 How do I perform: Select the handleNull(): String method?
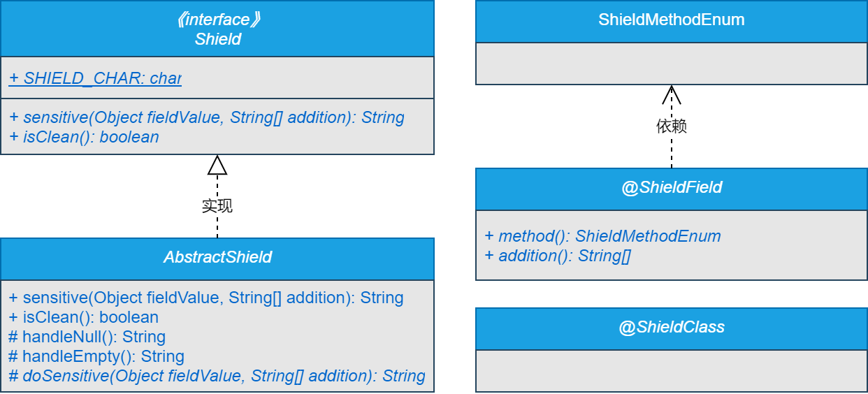tap(87, 337)
